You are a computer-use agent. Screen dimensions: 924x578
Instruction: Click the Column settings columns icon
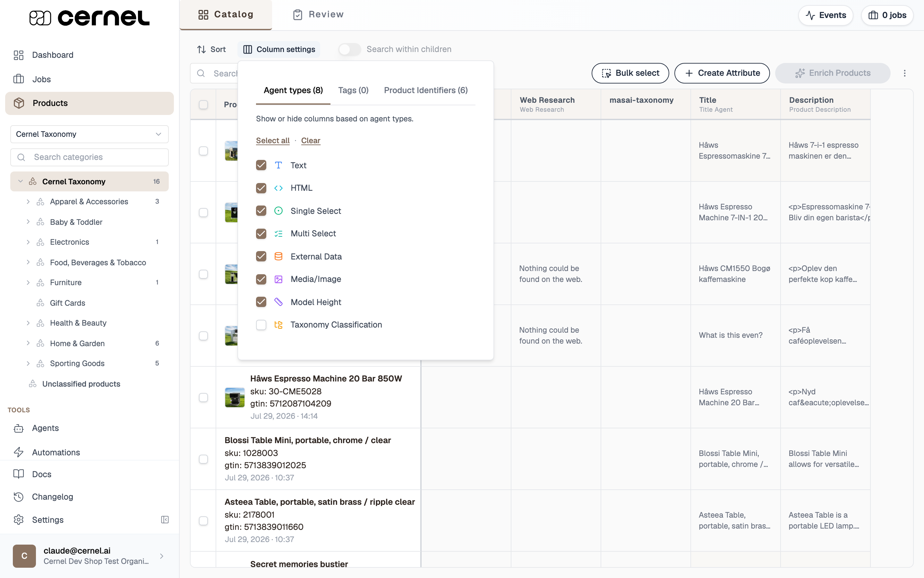[247, 49]
